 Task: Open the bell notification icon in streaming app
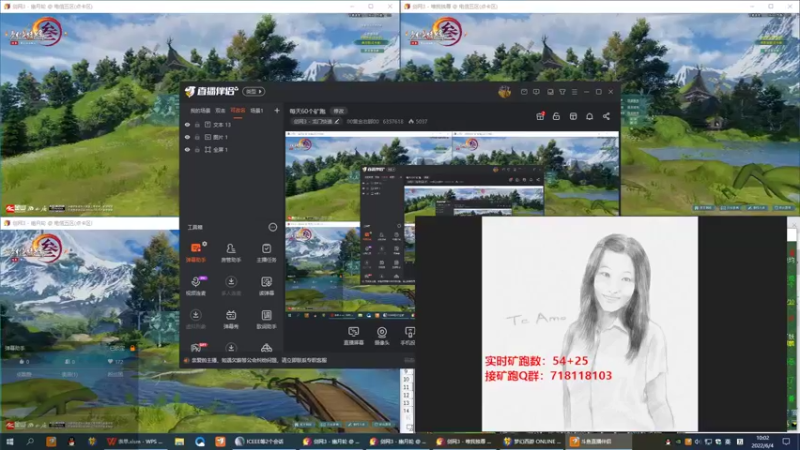tap(589, 116)
